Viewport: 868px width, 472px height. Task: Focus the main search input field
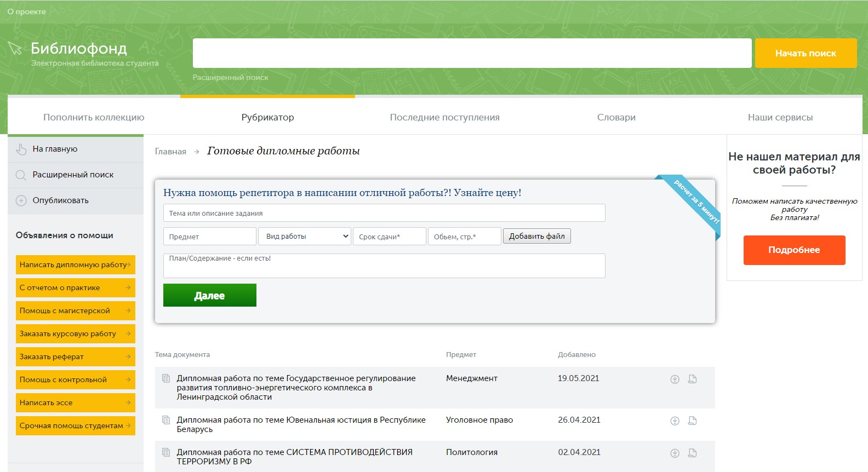pos(472,53)
